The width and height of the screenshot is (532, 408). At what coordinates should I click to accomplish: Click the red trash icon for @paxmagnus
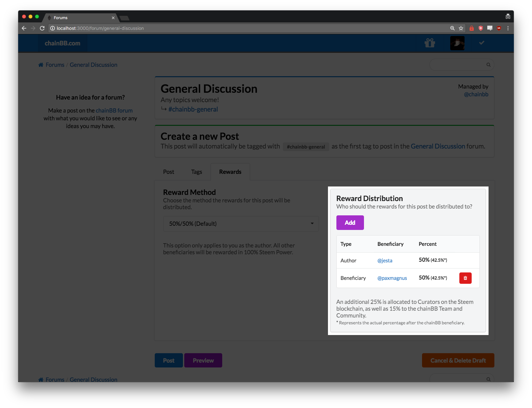(465, 278)
